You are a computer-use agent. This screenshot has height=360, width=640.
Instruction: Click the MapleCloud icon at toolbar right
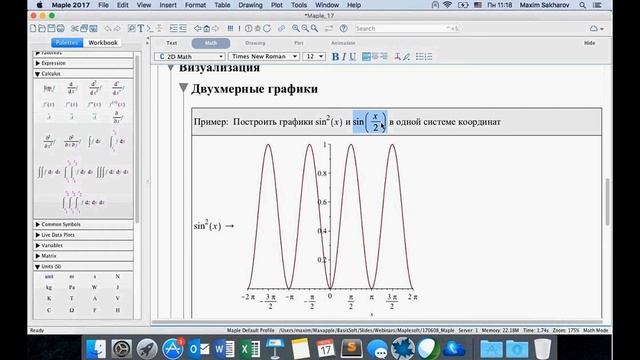tap(594, 28)
